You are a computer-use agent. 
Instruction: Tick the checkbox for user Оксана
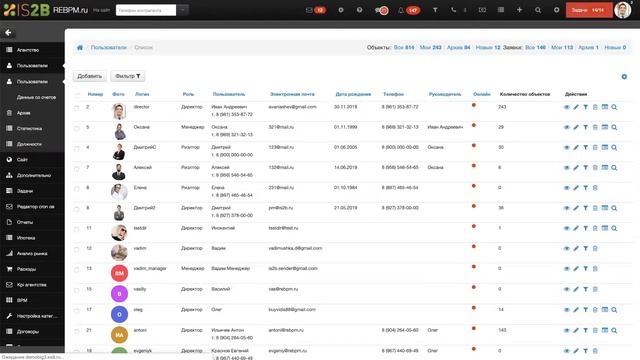[x=77, y=128]
